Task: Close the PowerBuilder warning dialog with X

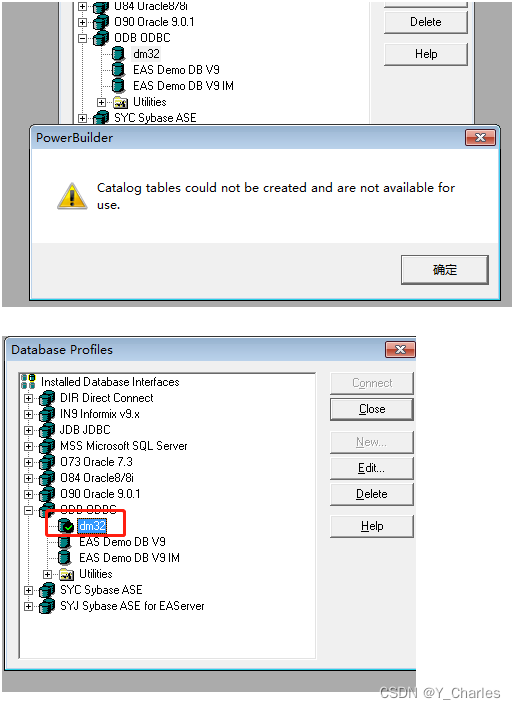Action: pos(480,137)
